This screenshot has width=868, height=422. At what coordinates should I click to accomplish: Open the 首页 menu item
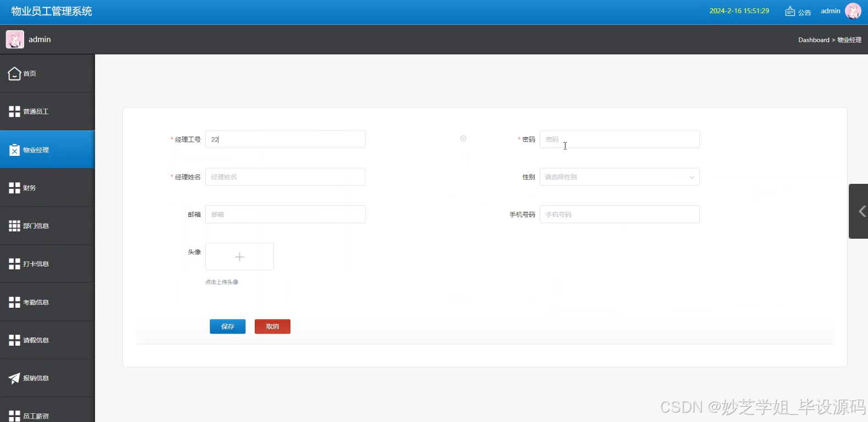47,74
